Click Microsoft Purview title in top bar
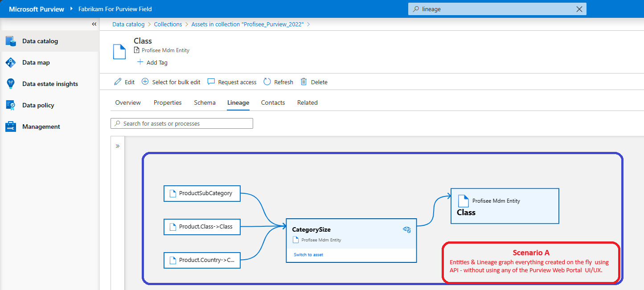Screen dimensions: 644x290 click(37, 9)
